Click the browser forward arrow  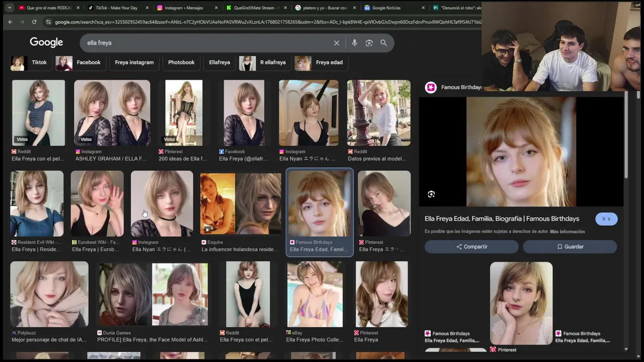22,22
